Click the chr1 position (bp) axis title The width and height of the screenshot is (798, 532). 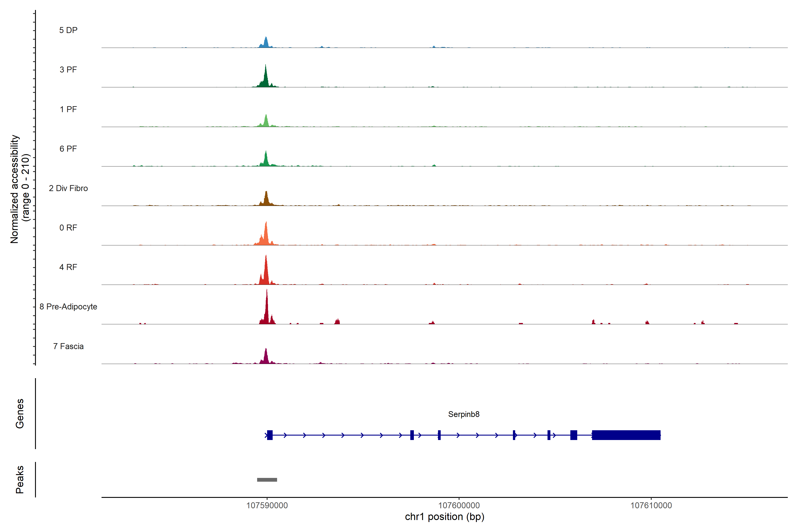pos(444,517)
